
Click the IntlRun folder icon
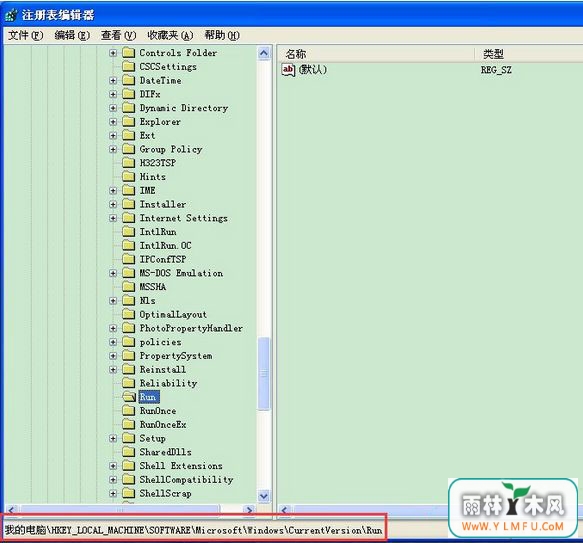(x=129, y=232)
